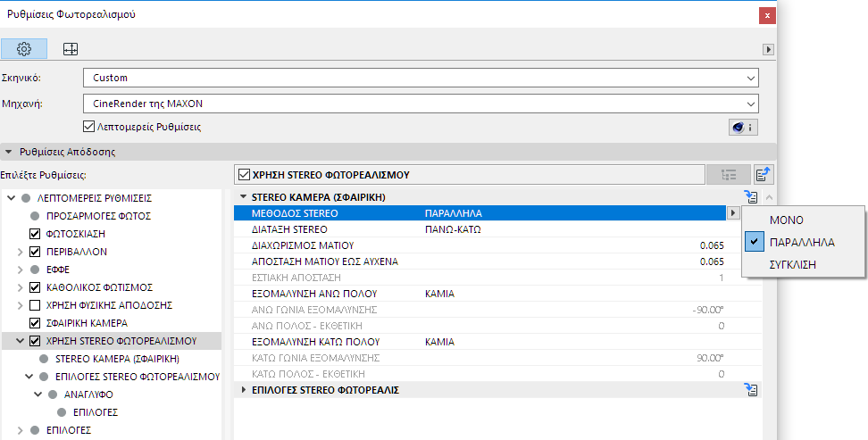Click the export settings icon button

click(x=764, y=175)
